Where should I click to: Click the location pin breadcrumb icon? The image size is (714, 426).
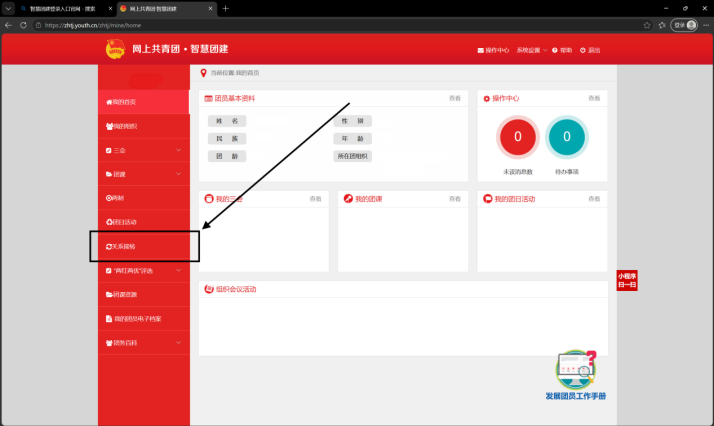204,73
